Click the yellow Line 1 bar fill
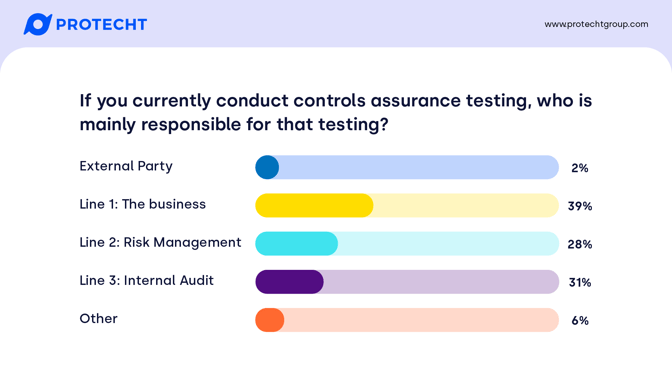Screen dimensions: 672x378 click(x=314, y=205)
